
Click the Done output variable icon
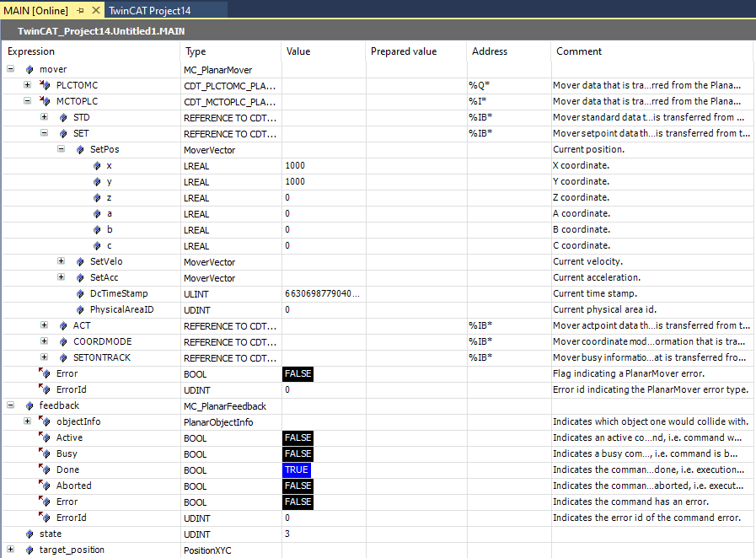[45, 469]
